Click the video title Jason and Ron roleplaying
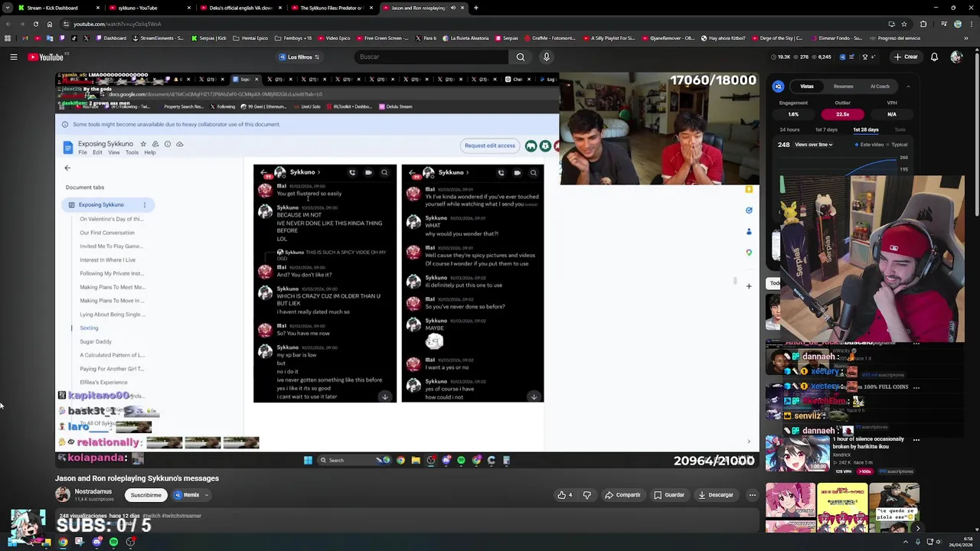Screen dimensions: 980x551 [137, 478]
